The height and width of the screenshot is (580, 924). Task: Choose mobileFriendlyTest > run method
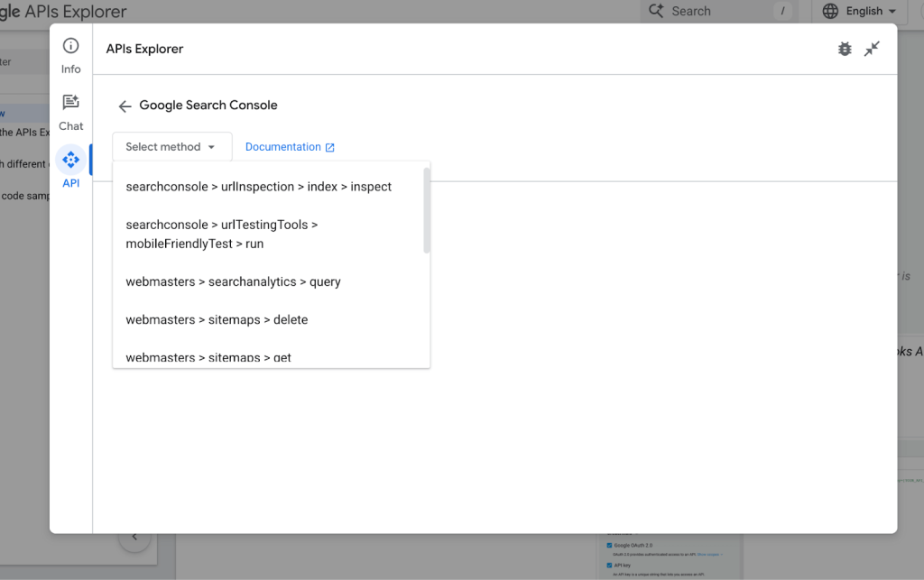click(269, 234)
